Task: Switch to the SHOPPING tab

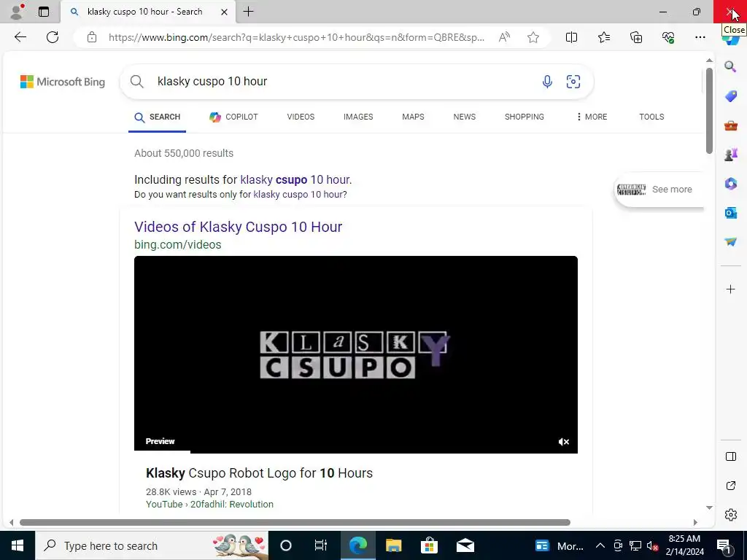Action: 524,117
